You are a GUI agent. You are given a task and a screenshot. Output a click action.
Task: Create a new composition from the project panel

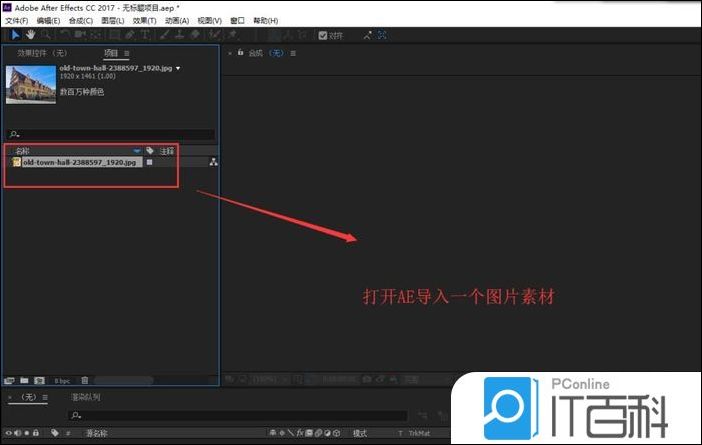pos(39,381)
